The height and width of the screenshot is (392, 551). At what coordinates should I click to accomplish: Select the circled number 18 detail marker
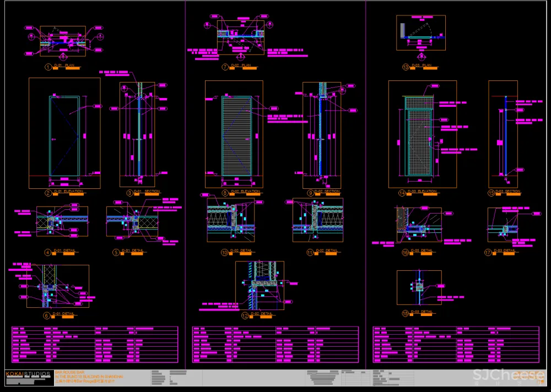[x=406, y=313]
